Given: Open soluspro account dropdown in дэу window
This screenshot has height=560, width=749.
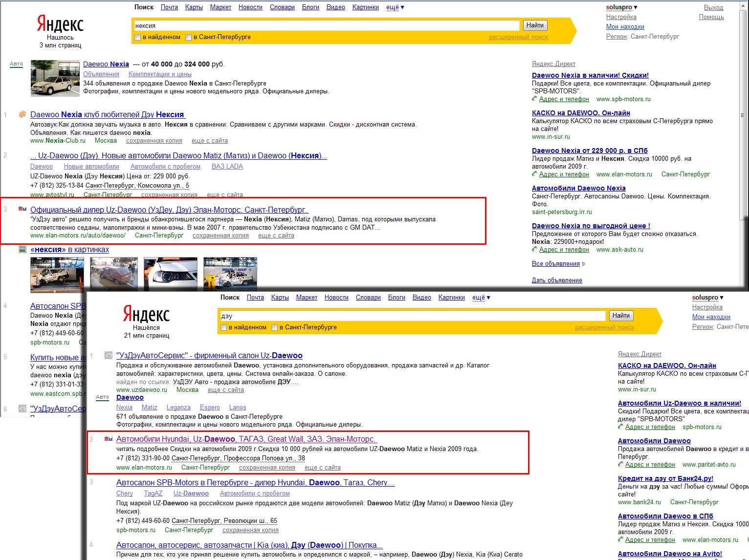Looking at the screenshot, I should pos(707,298).
